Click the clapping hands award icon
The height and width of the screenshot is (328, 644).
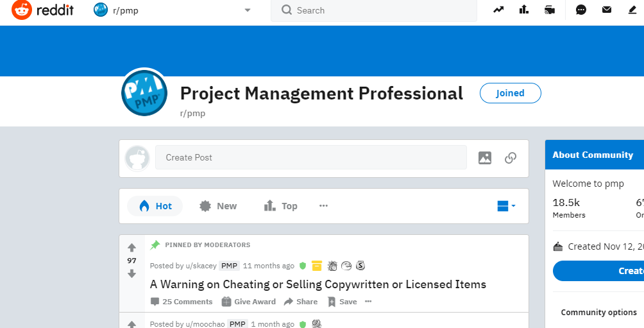[332, 266]
